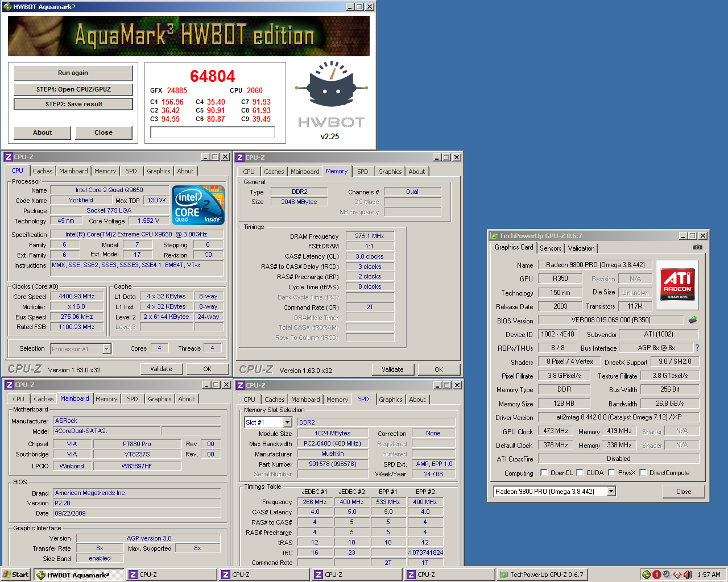This screenshot has width=728, height=582.
Task: Switch to the last CPU-Z taskbar item
Action: [x=449, y=575]
